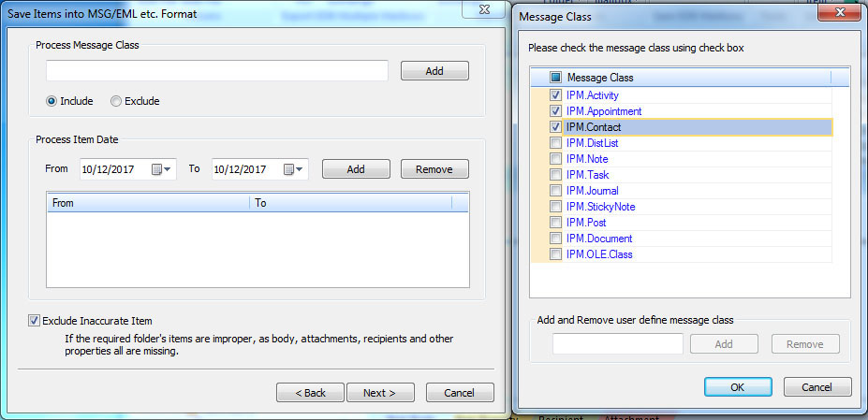Tick the IPM.StickyNote checkbox
The width and height of the screenshot is (868, 420).
pyautogui.click(x=556, y=207)
